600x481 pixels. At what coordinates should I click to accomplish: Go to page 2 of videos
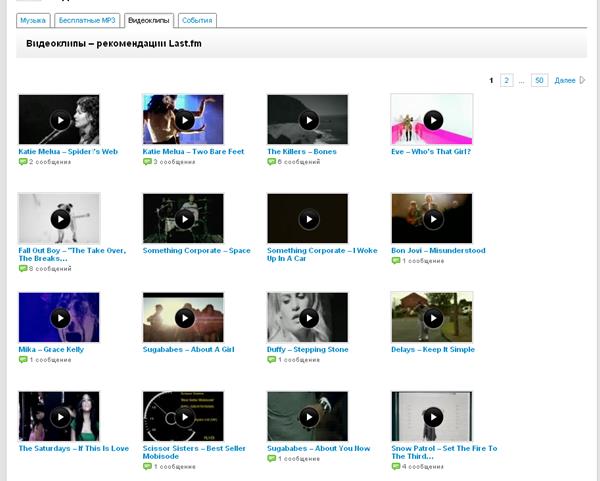[x=507, y=80]
